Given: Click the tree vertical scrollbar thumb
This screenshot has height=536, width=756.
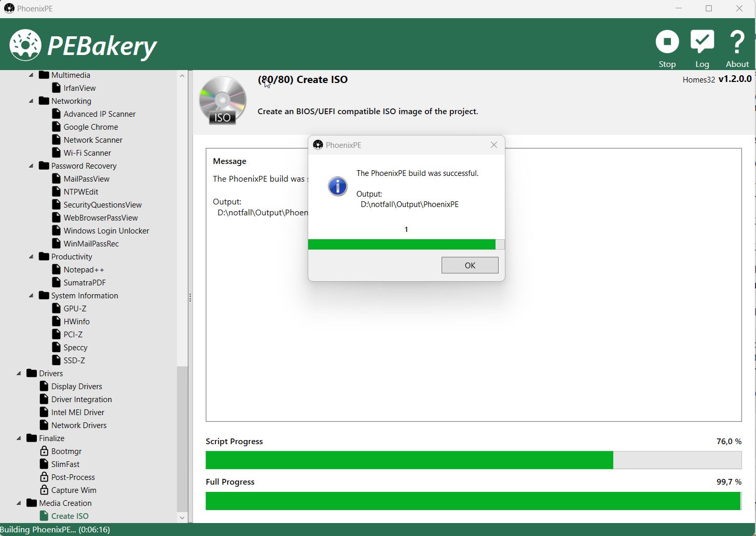Looking at the screenshot, I should click(x=182, y=439).
